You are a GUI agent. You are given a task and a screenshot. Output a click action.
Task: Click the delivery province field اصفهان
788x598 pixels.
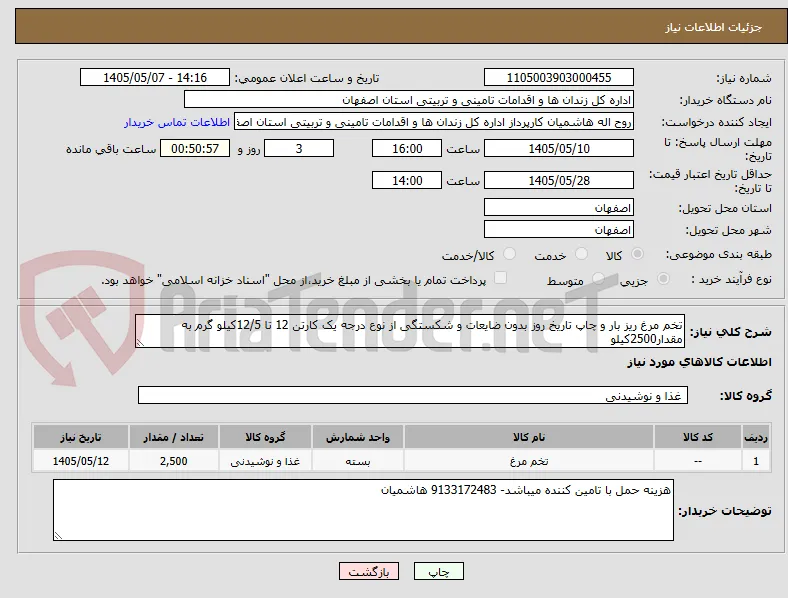tap(558, 207)
